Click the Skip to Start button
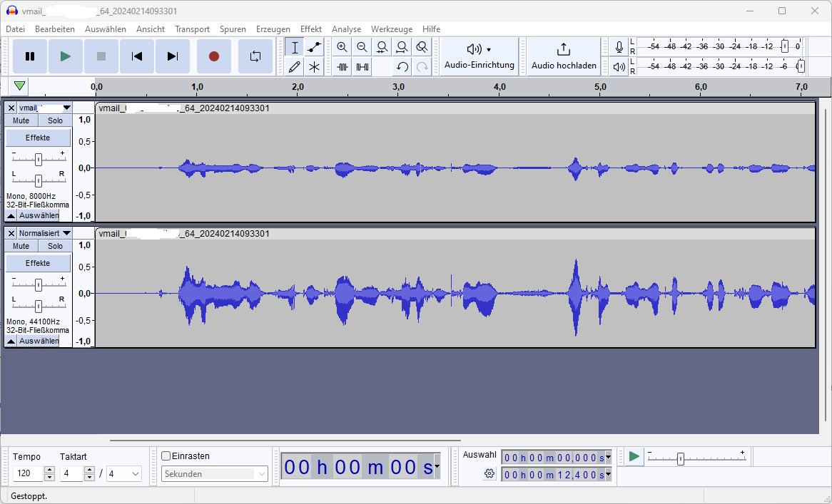 pos(137,56)
